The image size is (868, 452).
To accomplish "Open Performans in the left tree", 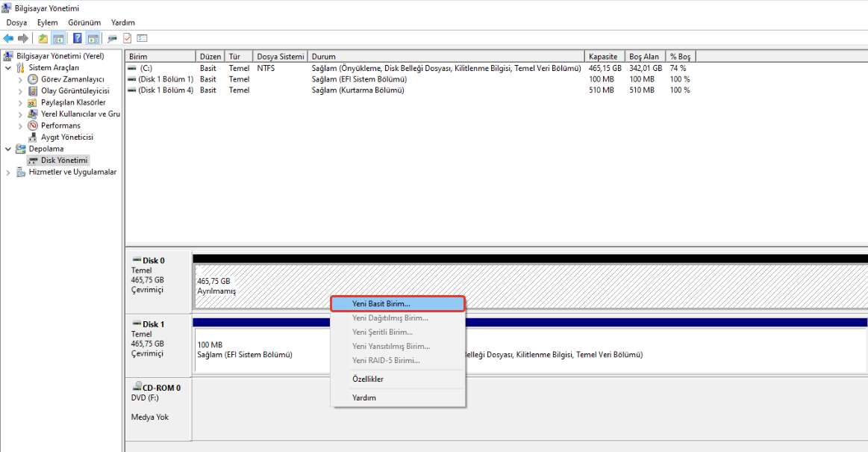I will pyautogui.click(x=60, y=126).
